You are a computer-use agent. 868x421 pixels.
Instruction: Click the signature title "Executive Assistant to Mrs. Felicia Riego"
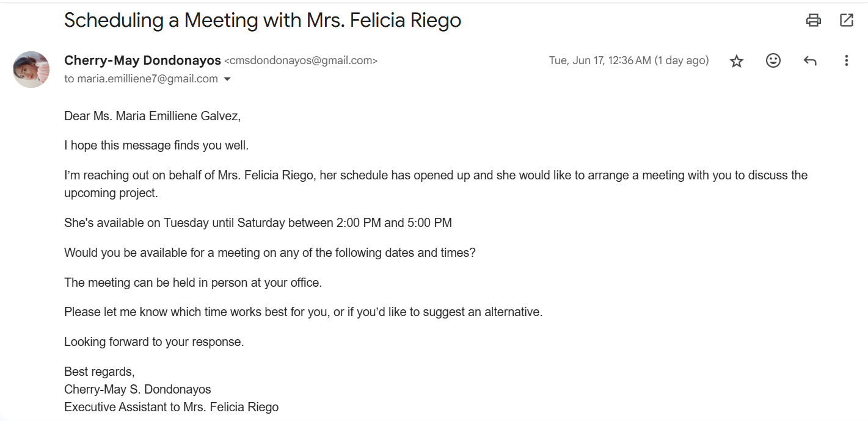tap(171, 407)
